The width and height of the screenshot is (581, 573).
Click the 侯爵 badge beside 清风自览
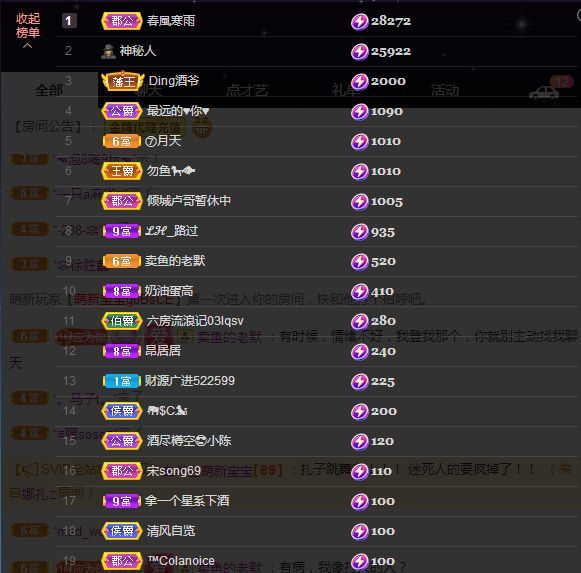(x=122, y=531)
